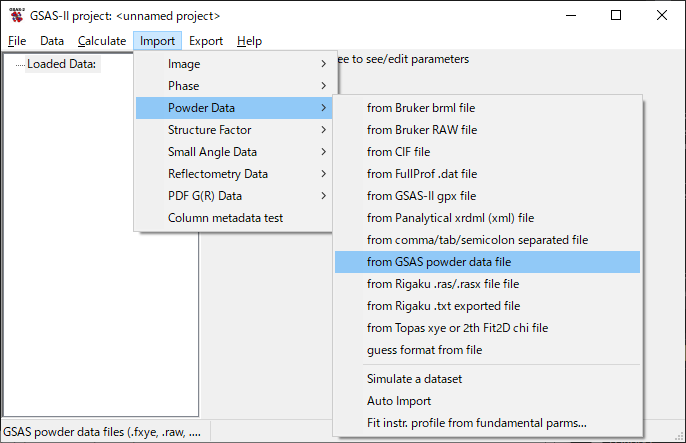Open the File menu
Viewport: 686px width, 443px height.
[x=17, y=41]
